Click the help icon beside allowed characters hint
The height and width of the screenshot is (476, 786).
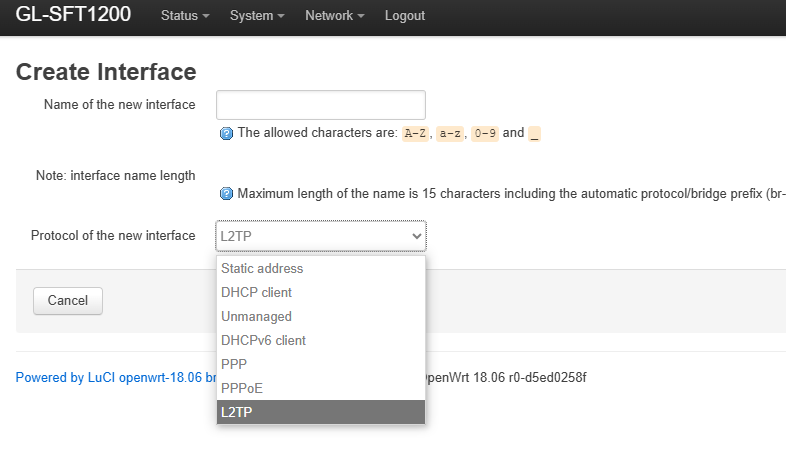pyautogui.click(x=226, y=133)
